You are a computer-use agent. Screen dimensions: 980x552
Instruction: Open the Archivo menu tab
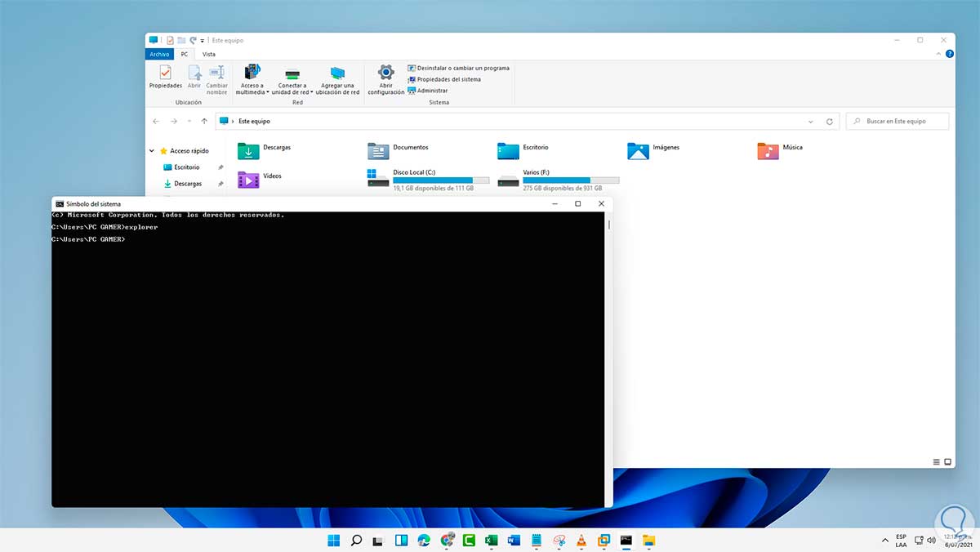(159, 54)
